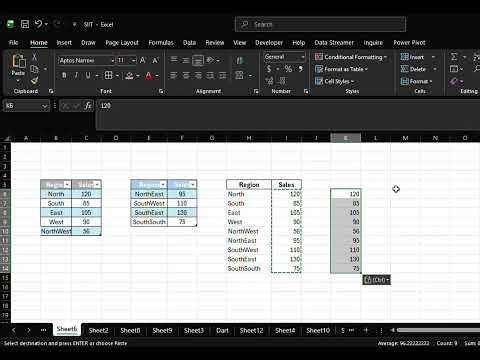Expand the Name Box dropdown
The image size is (480, 360).
[x=44, y=106]
